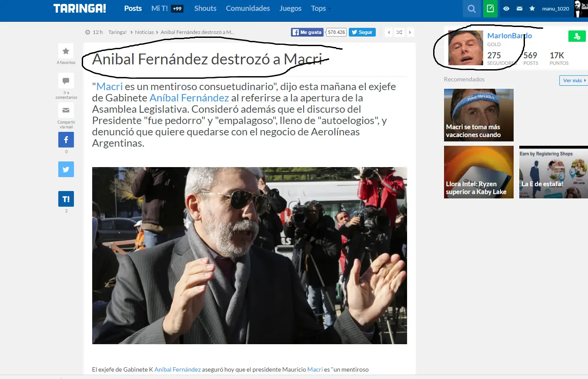Click the green create-post icon
Viewport: 588px width, 379px height.
click(490, 8)
